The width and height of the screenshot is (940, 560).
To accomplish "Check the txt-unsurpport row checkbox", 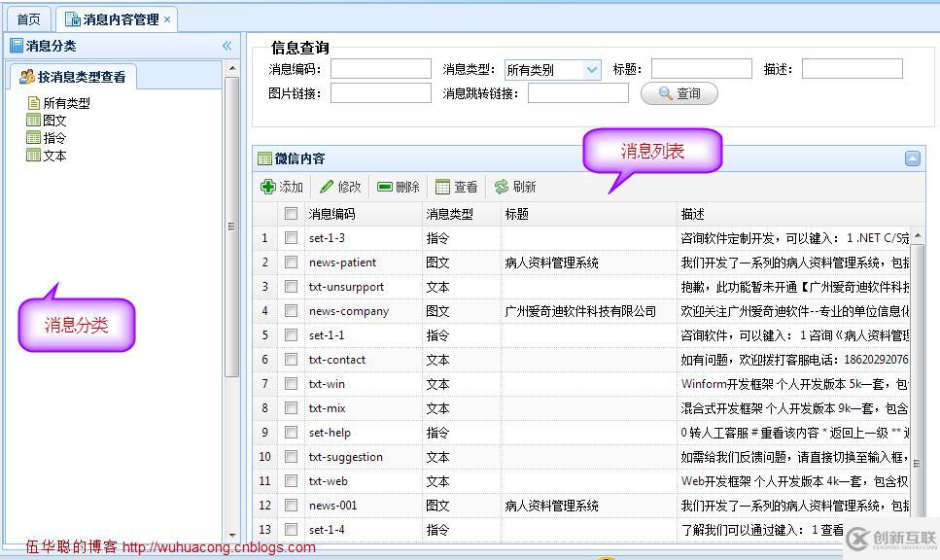I will pyautogui.click(x=292, y=287).
